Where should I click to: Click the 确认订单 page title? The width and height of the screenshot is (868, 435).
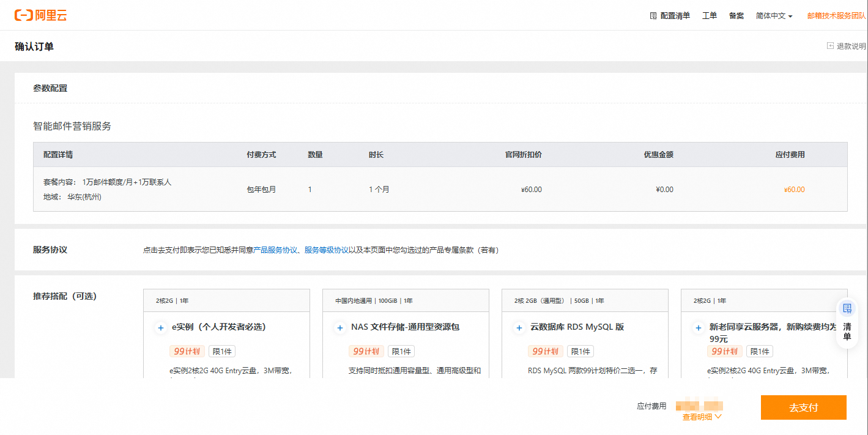coord(34,46)
